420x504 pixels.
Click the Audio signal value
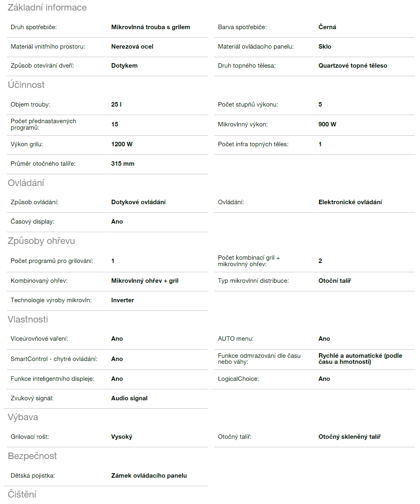[129, 398]
